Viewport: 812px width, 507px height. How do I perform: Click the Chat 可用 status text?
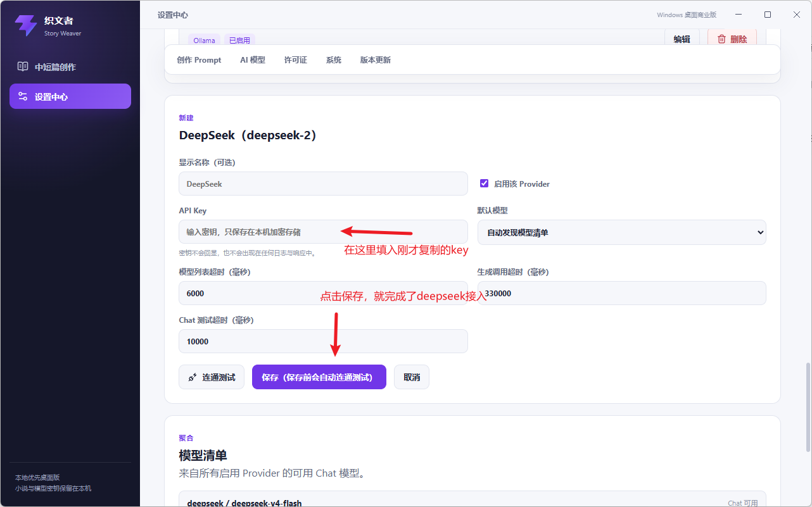(743, 503)
